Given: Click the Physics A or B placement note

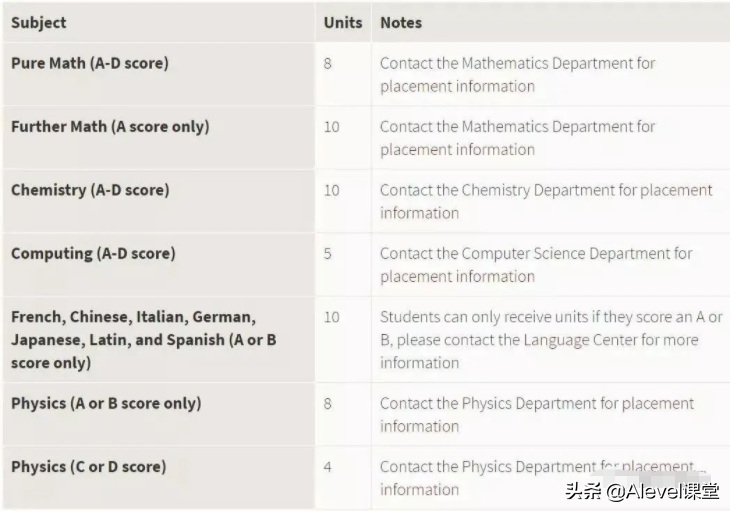Looking at the screenshot, I should point(536,414).
